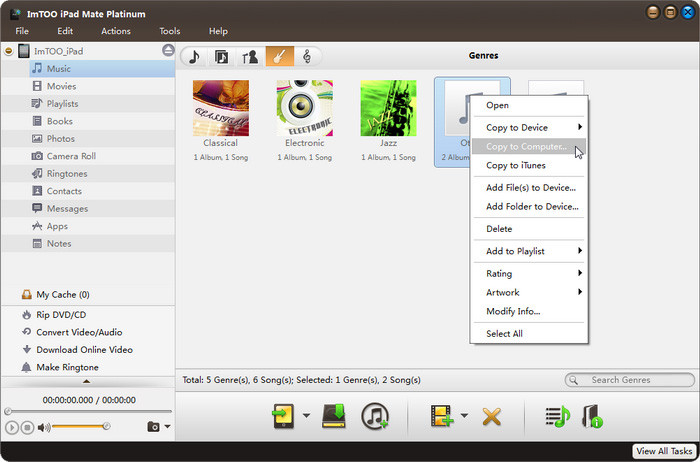Take snapshot with camera icon
The width and height of the screenshot is (700, 462).
[153, 427]
